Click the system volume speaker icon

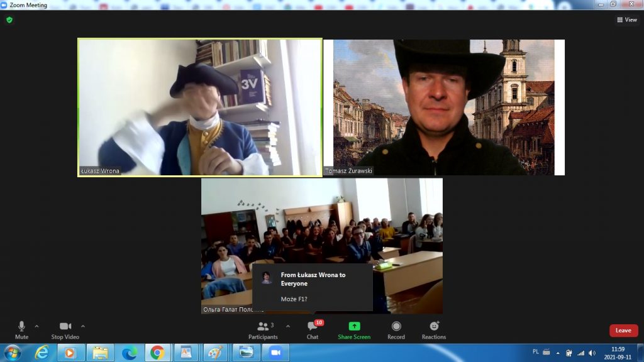[x=592, y=353]
